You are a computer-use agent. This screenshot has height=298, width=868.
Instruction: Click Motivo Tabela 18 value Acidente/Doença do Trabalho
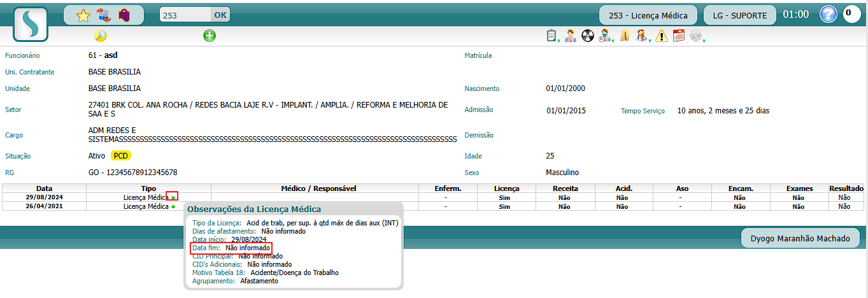(295, 273)
